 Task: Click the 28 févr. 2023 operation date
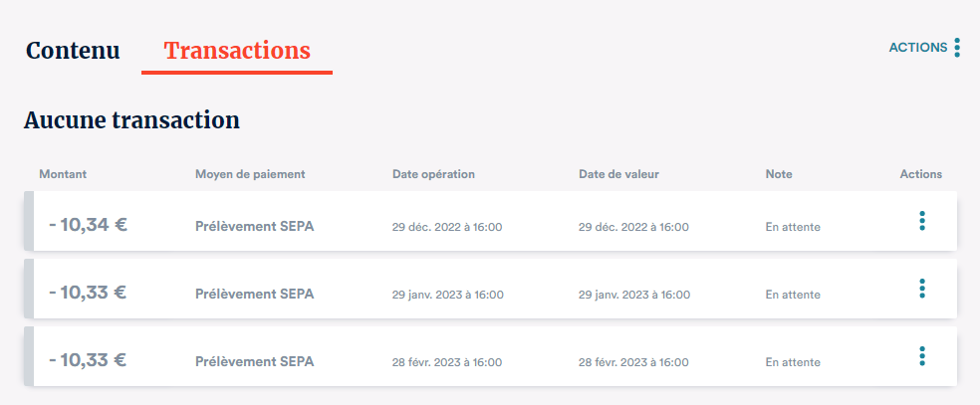pyautogui.click(x=447, y=362)
